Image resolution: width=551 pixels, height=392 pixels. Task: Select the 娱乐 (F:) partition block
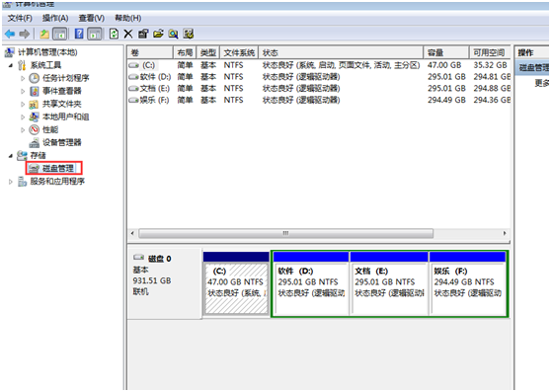click(468, 283)
